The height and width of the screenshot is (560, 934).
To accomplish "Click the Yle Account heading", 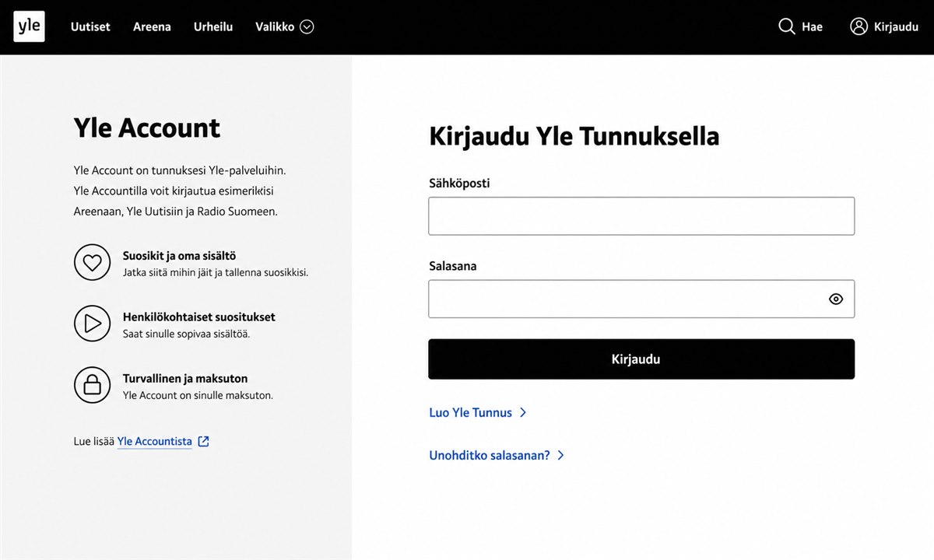I will tap(147, 128).
